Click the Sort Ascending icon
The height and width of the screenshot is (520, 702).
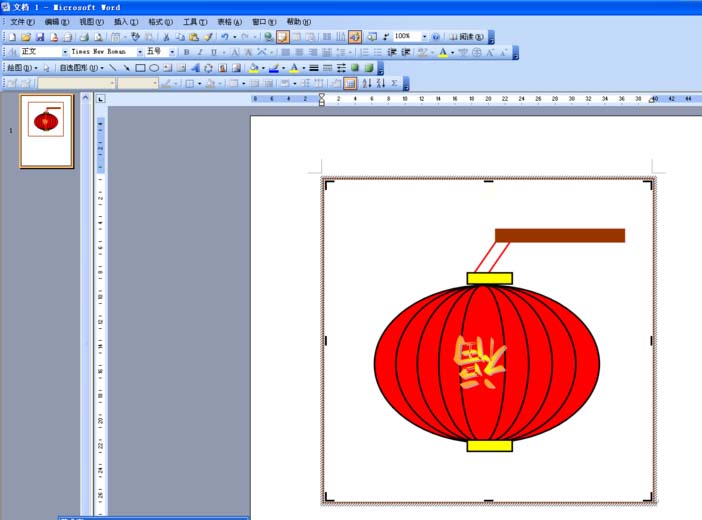pos(367,83)
